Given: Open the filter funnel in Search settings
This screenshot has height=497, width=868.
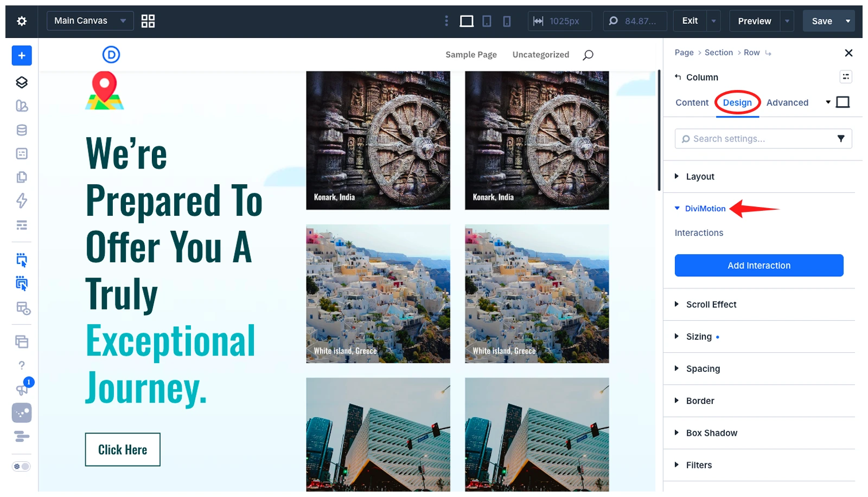Looking at the screenshot, I should [841, 139].
